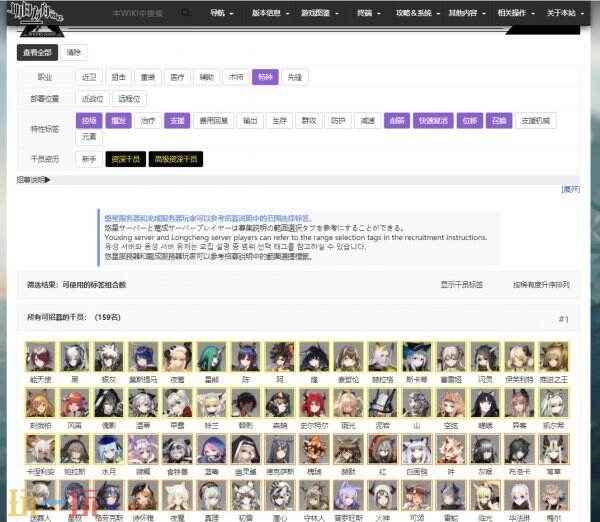Open the 水月 operator avatar

click(109, 449)
